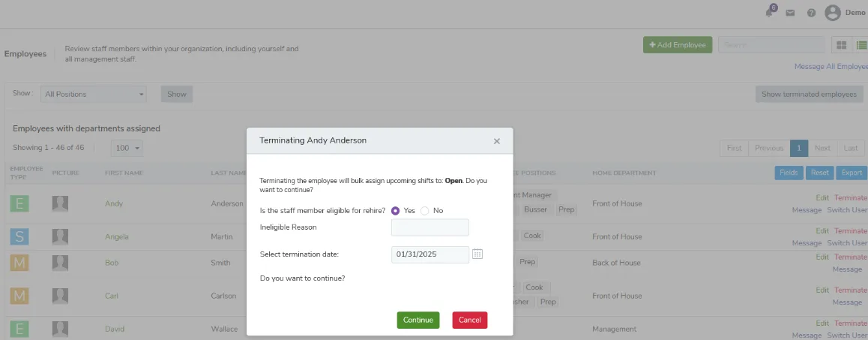Click the Add Employee button
The image size is (868, 340).
(678, 45)
